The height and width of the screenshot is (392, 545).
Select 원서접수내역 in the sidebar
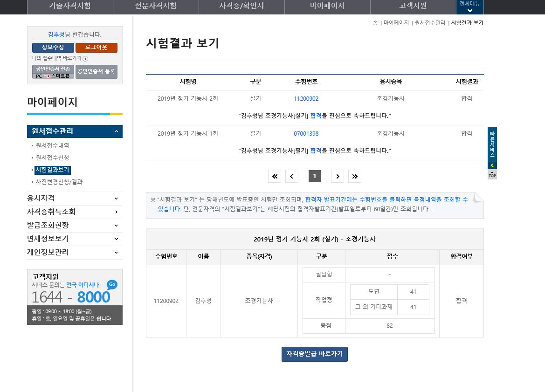point(52,145)
